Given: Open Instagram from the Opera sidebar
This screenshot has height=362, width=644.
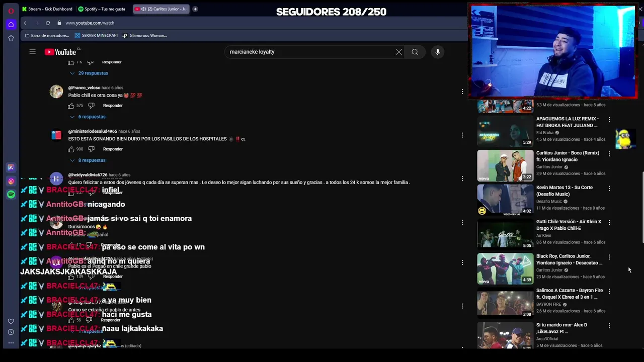Looking at the screenshot, I should click(x=11, y=181).
